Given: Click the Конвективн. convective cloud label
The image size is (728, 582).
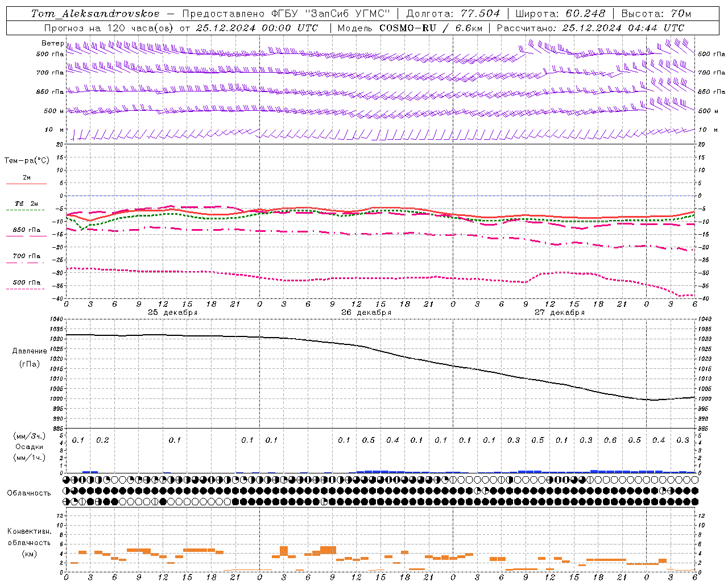Looking at the screenshot, I should coord(29,531).
